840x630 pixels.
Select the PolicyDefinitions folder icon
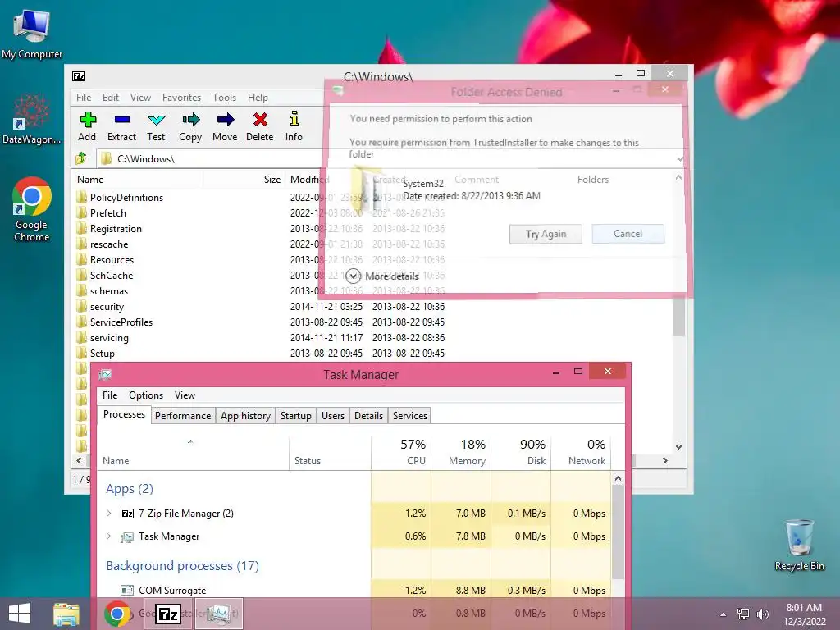click(x=81, y=197)
